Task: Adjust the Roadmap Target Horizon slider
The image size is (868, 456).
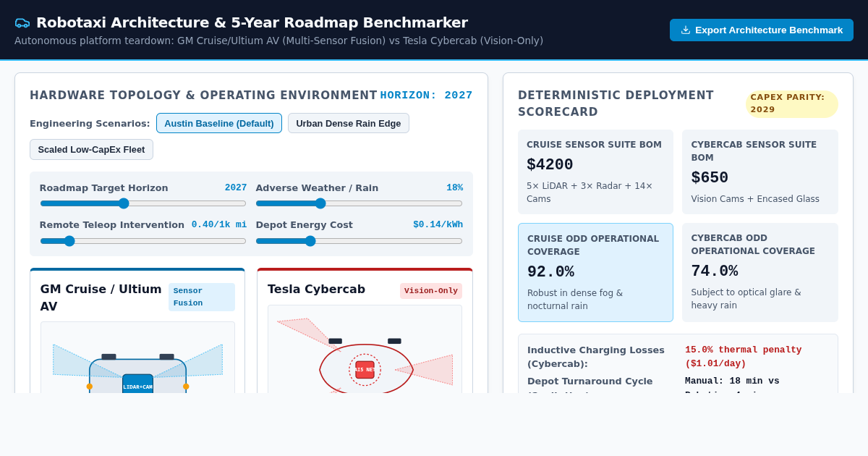Action: point(143,203)
